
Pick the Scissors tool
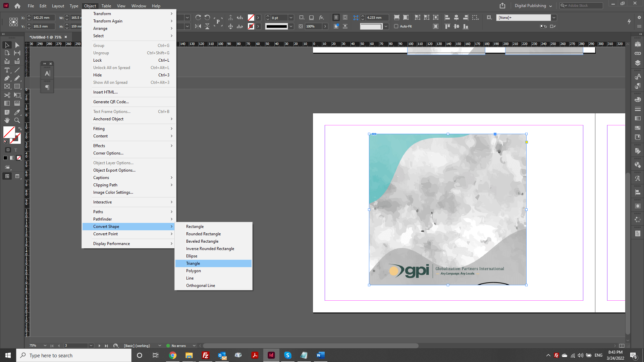point(7,95)
